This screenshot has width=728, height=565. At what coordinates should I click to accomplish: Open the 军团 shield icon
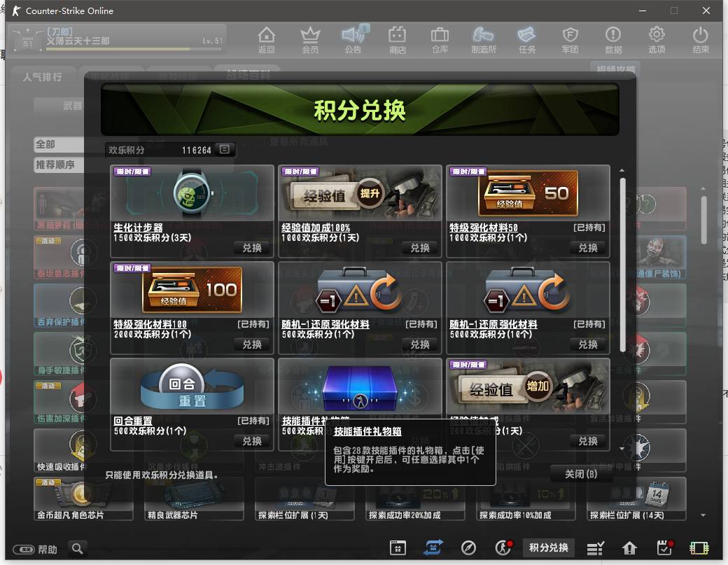pos(570,40)
